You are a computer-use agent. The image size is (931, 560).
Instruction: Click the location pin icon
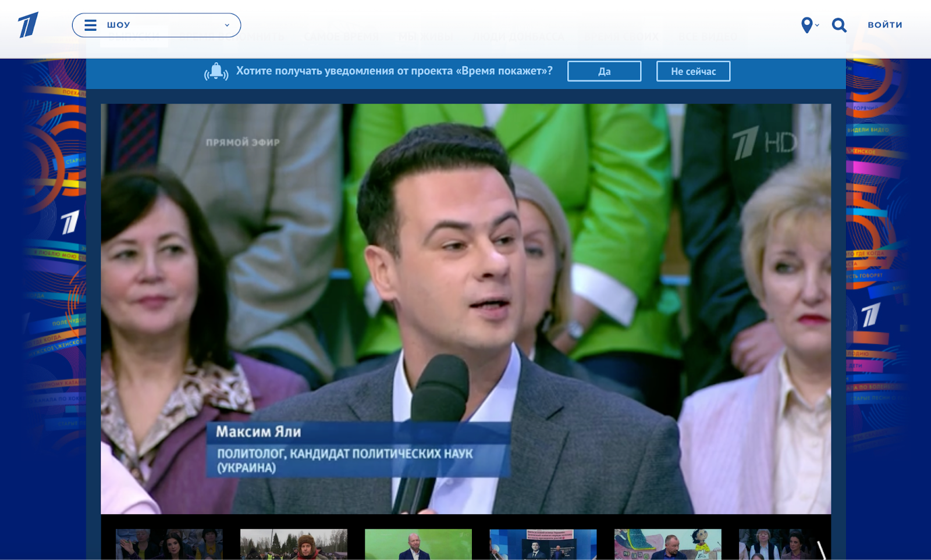click(x=806, y=25)
